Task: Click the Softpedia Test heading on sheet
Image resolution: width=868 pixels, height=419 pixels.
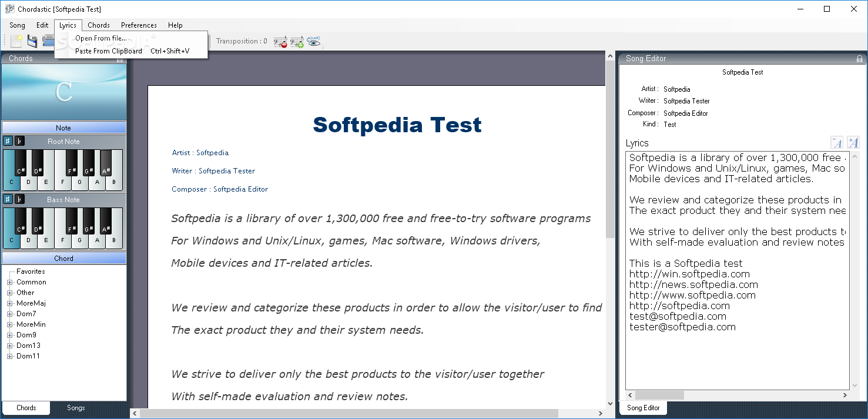Action: [x=397, y=125]
